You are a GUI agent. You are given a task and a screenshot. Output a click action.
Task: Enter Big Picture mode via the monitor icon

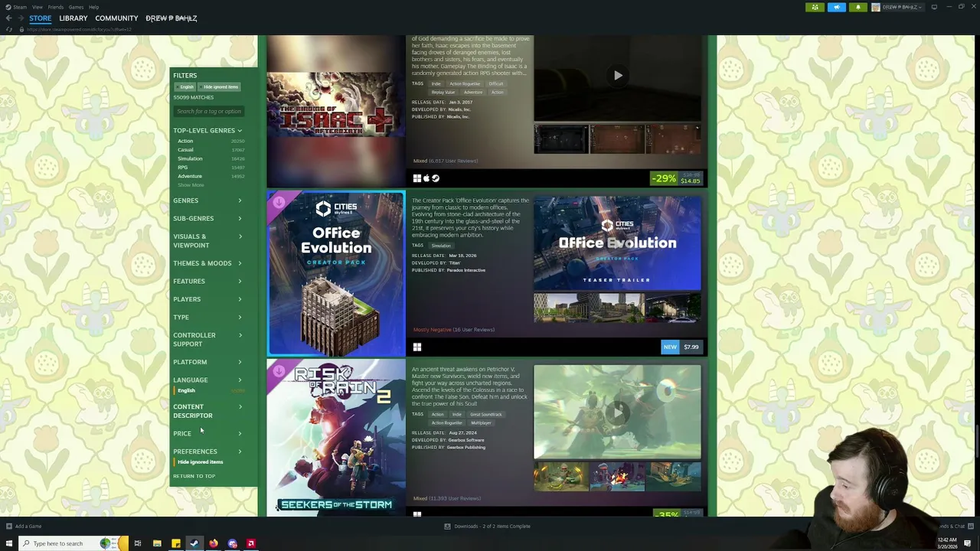tap(934, 7)
